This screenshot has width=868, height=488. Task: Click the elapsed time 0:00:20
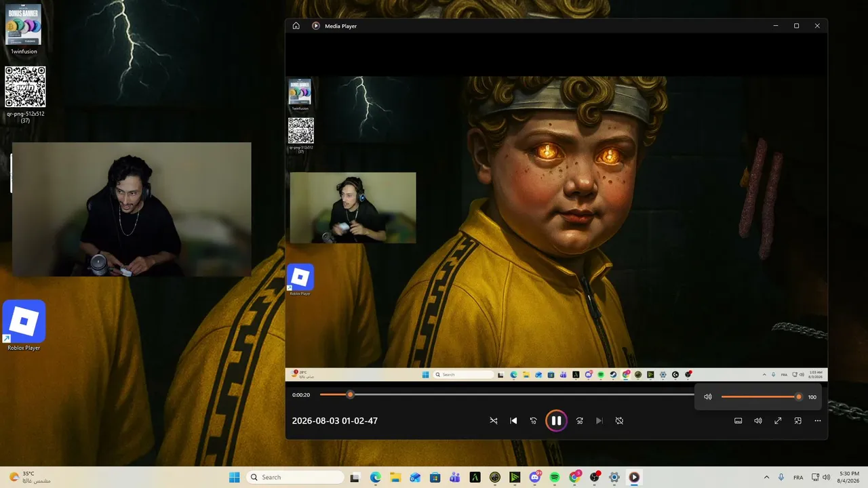pos(301,394)
